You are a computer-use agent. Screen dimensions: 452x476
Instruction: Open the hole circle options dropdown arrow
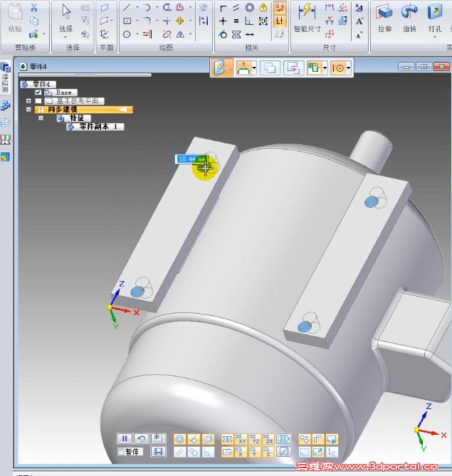tap(348, 68)
